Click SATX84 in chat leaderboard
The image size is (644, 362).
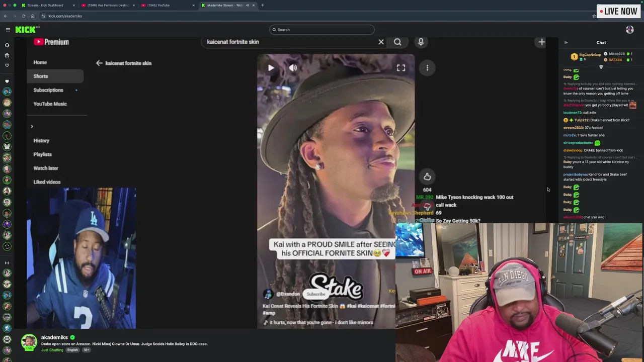coord(615,60)
